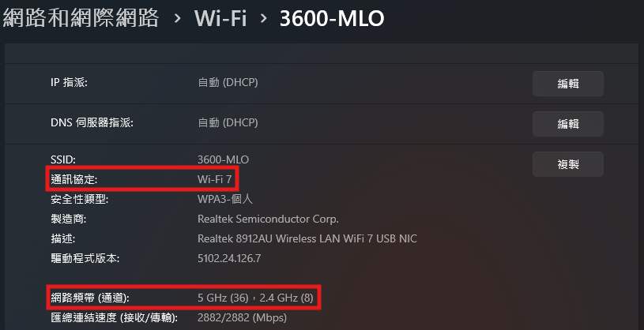Click the WPA3-個人 security type value
The height and width of the screenshot is (330, 644).
point(224,199)
